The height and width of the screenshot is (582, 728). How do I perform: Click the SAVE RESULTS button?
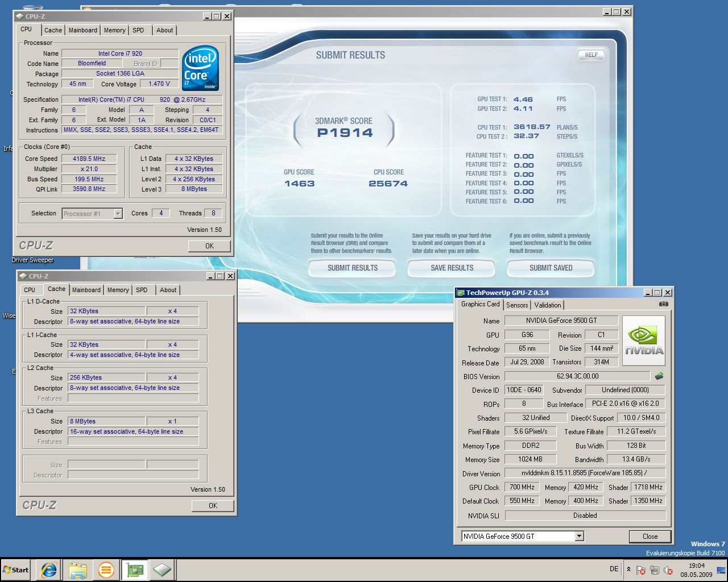coord(452,268)
